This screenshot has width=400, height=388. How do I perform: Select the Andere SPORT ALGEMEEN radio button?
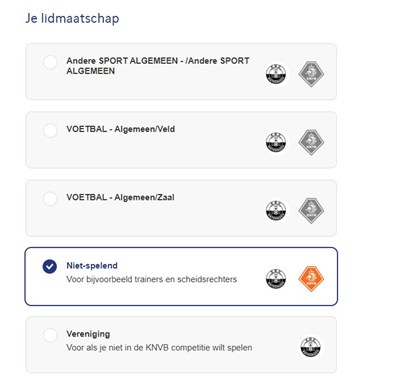[50, 62]
